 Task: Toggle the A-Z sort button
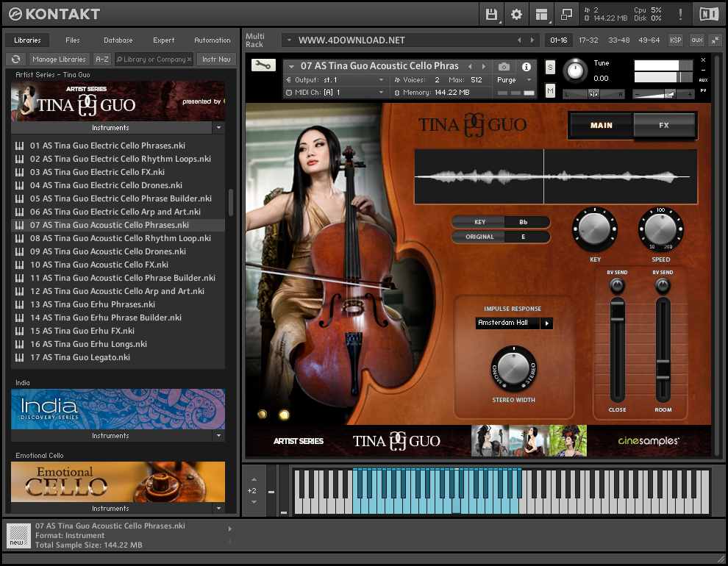[102, 60]
